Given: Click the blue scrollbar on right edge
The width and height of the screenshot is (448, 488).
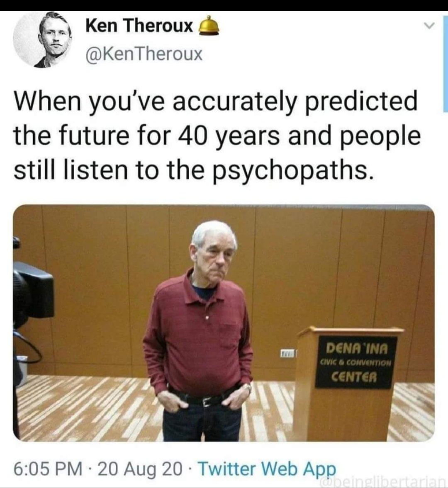Looking at the screenshot, I should point(446,62).
